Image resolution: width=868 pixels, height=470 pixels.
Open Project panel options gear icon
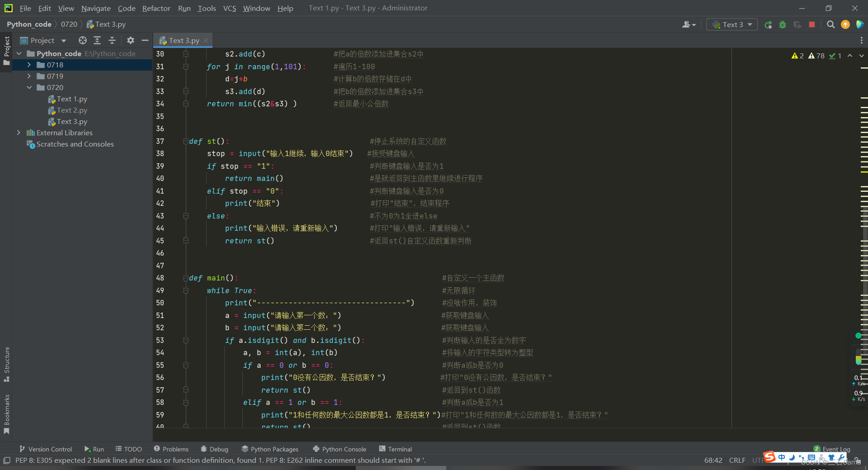[130, 40]
